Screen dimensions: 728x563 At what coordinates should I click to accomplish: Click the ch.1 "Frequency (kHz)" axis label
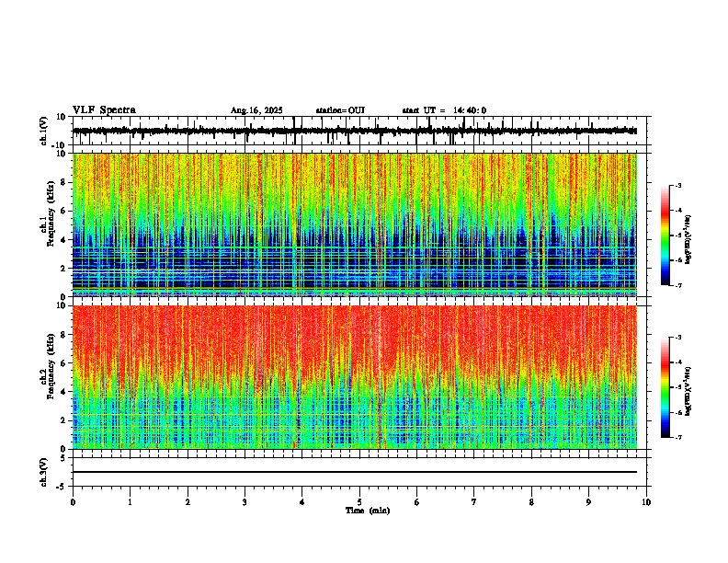pyautogui.click(x=51, y=213)
